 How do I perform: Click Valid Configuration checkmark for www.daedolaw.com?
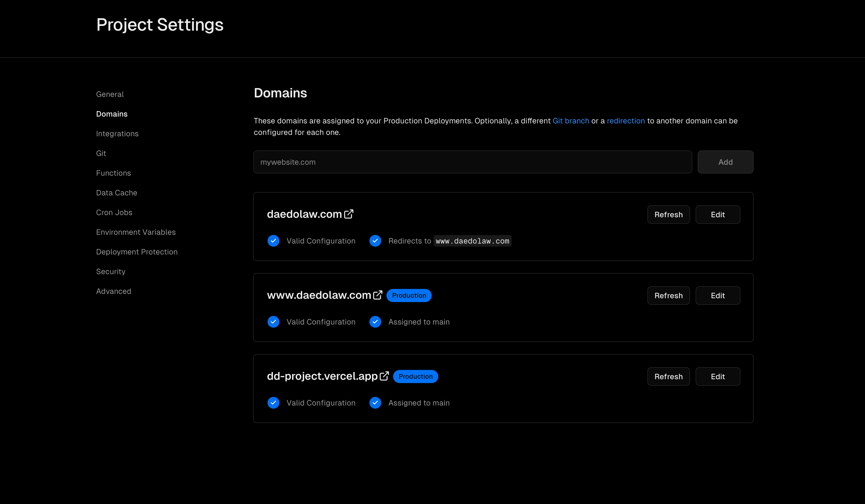[273, 322]
